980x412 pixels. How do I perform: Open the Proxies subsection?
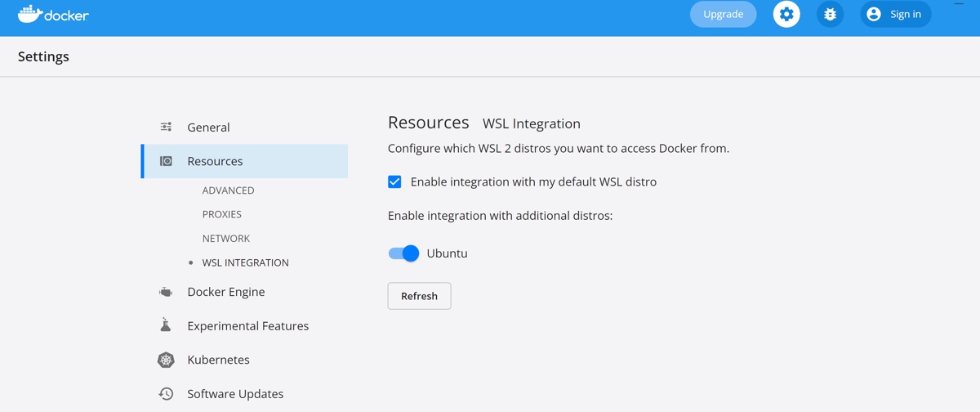[222, 214]
